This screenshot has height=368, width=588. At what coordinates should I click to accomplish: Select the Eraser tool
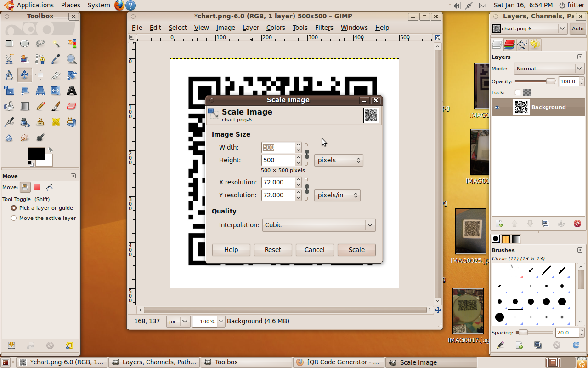coord(72,106)
